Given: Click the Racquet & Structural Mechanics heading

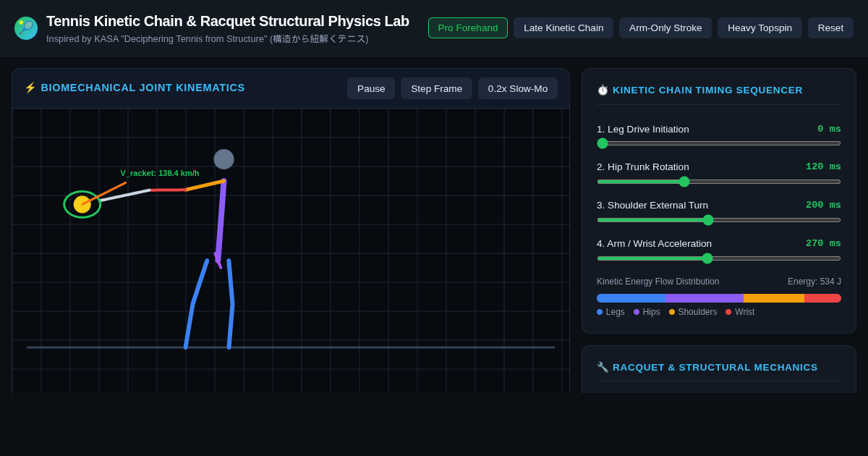Looking at the screenshot, I should pos(715,368).
